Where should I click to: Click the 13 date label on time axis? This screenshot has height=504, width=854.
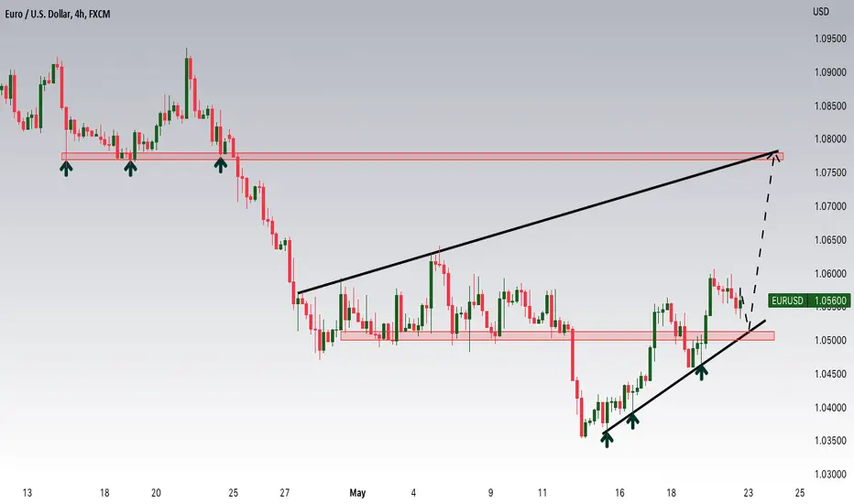coord(27,493)
